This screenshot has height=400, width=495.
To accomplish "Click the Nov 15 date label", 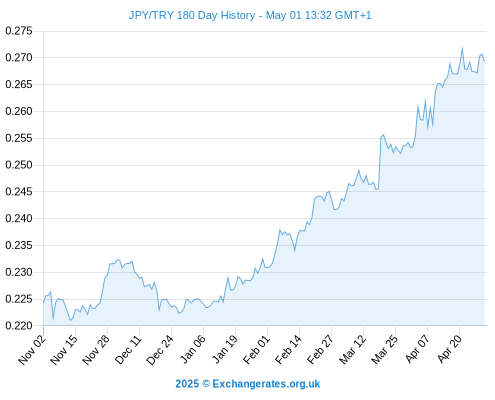I will [64, 349].
